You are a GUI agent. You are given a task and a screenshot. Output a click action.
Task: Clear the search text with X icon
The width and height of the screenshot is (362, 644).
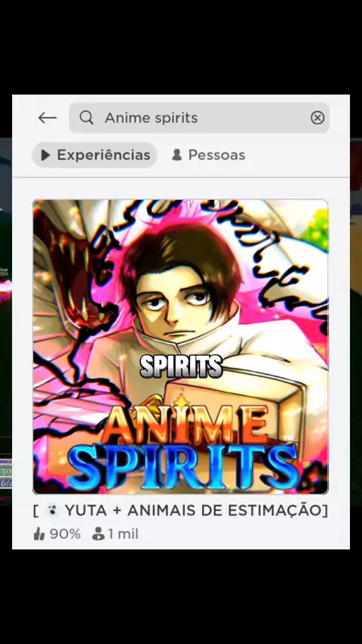(x=318, y=118)
